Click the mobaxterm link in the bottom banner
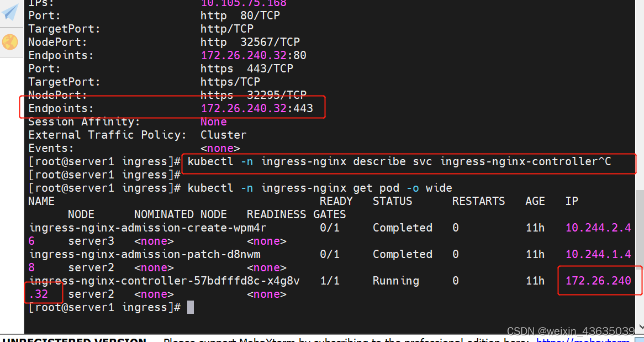This screenshot has height=342, width=644. click(583, 340)
